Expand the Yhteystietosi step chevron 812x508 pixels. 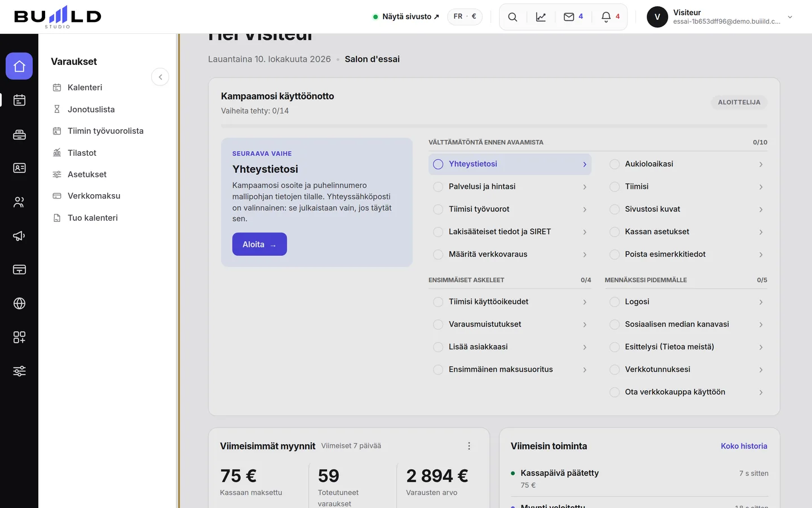(585, 164)
